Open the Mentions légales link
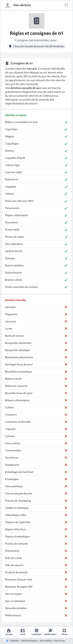Image resolution: width=73 pixels, height=644 pixels. (x=29, y=641)
